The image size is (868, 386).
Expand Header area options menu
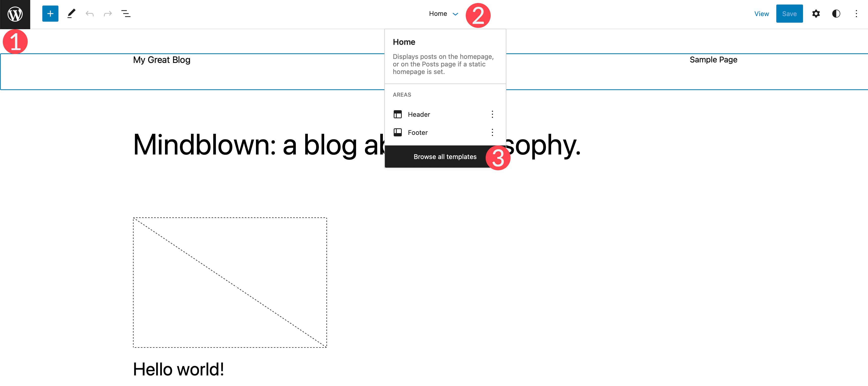492,114
